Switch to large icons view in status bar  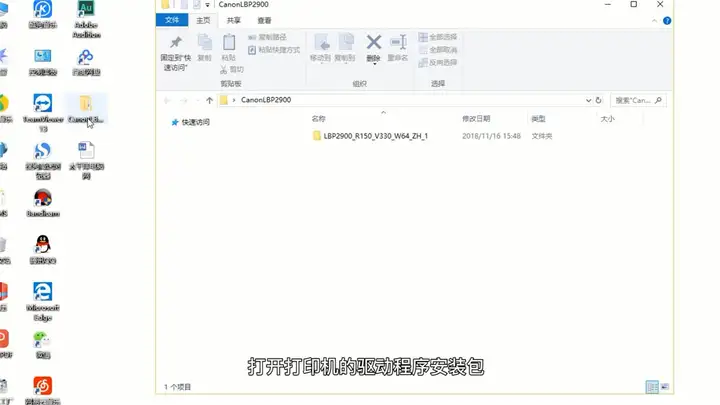coord(664,387)
